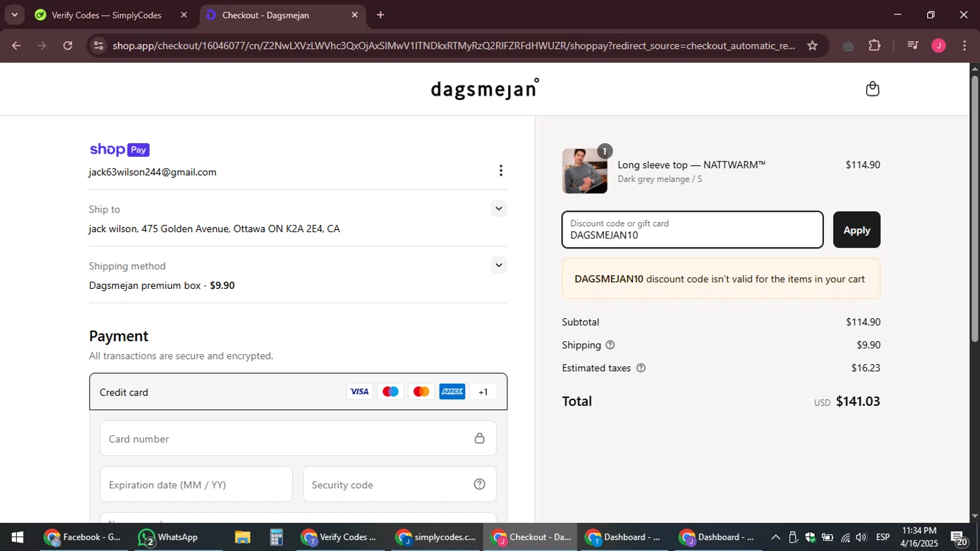Show more card types via +1 badge

483,392
